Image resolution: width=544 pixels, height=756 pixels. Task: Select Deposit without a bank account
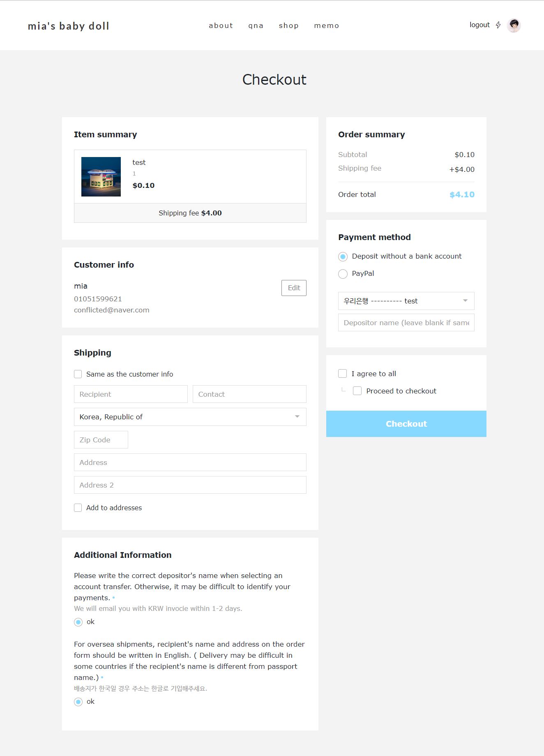coord(343,257)
